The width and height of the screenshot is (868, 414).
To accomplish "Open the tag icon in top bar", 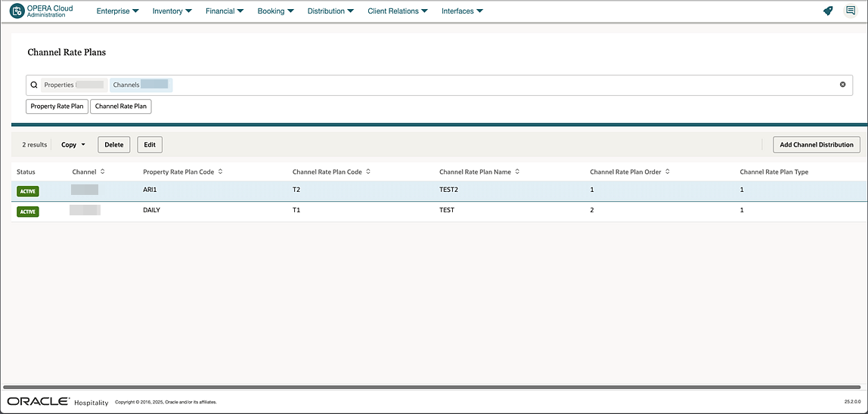I will point(828,11).
